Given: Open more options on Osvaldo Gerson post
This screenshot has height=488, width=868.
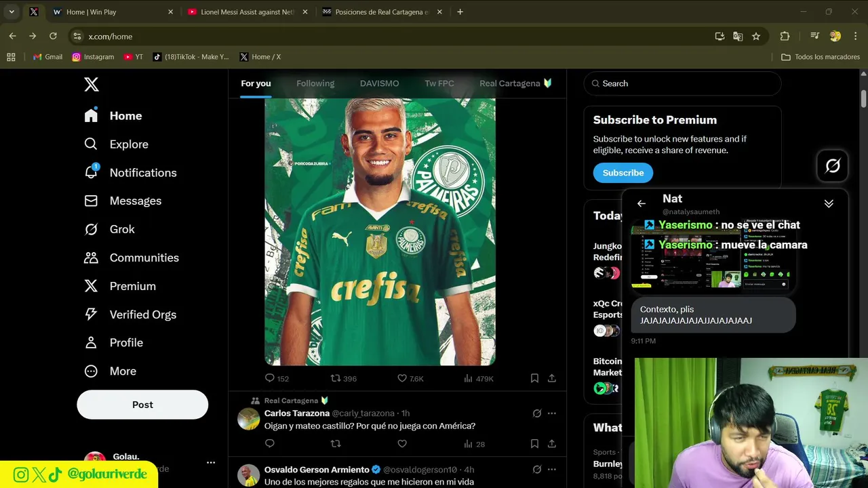Looking at the screenshot, I should coord(552,469).
